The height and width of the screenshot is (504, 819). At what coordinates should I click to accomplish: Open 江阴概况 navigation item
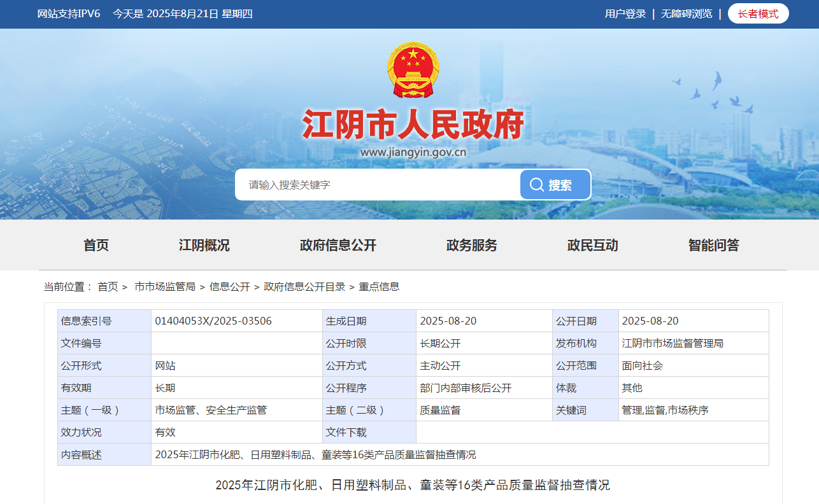click(204, 245)
